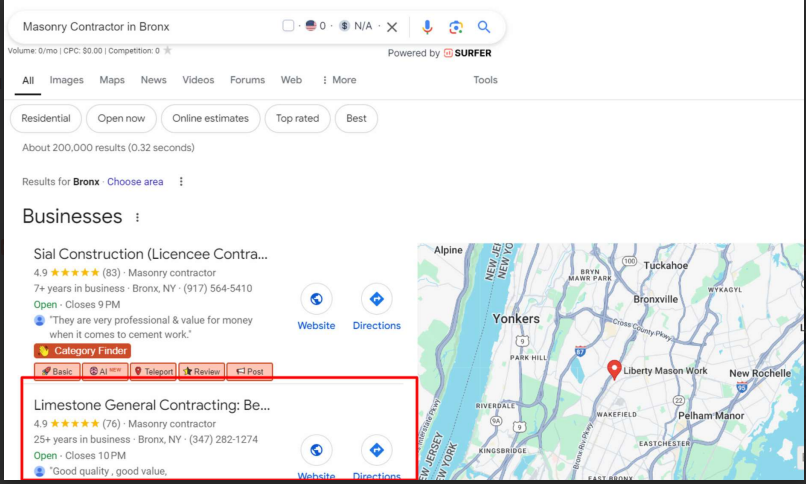
Task: Click the Post button
Action: (x=249, y=371)
